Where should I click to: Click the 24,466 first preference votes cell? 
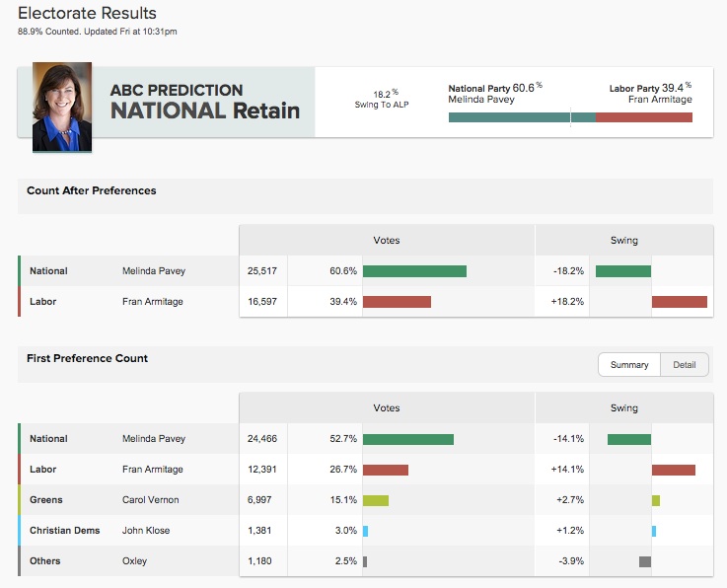point(262,439)
